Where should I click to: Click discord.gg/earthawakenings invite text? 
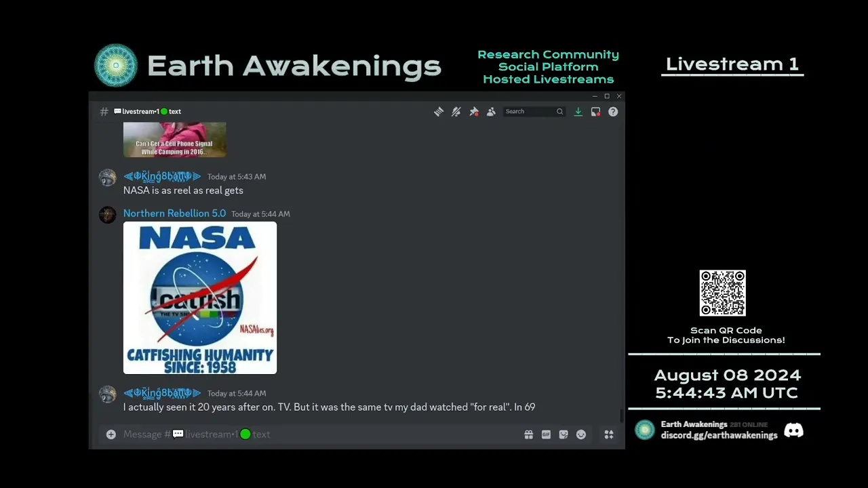[719, 435]
